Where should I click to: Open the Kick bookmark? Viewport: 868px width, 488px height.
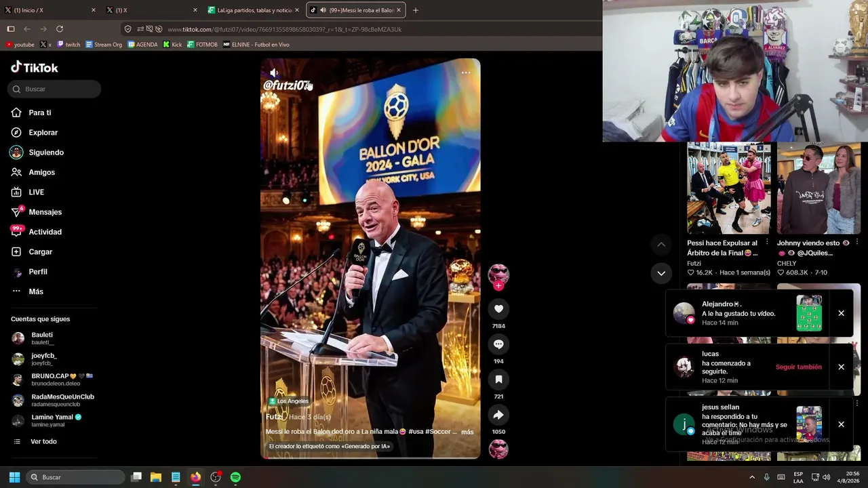pos(172,45)
